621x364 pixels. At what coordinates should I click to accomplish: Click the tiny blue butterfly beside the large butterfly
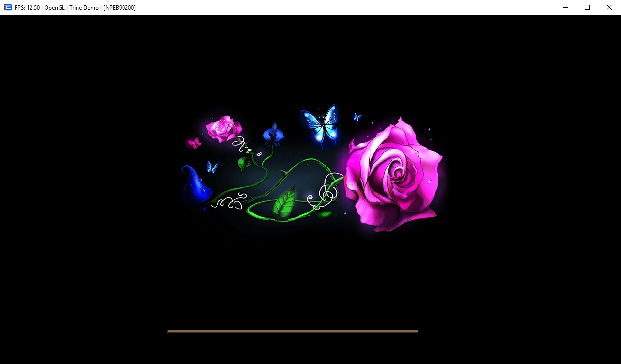pyautogui.click(x=357, y=117)
